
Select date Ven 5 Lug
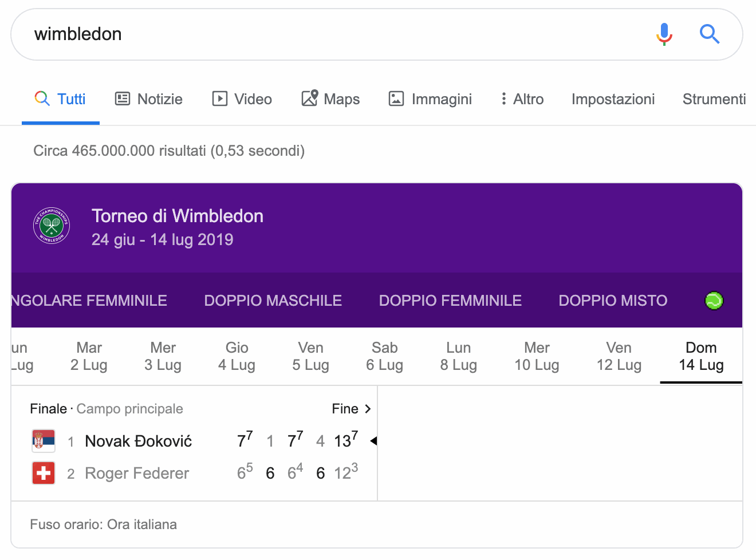tap(310, 356)
